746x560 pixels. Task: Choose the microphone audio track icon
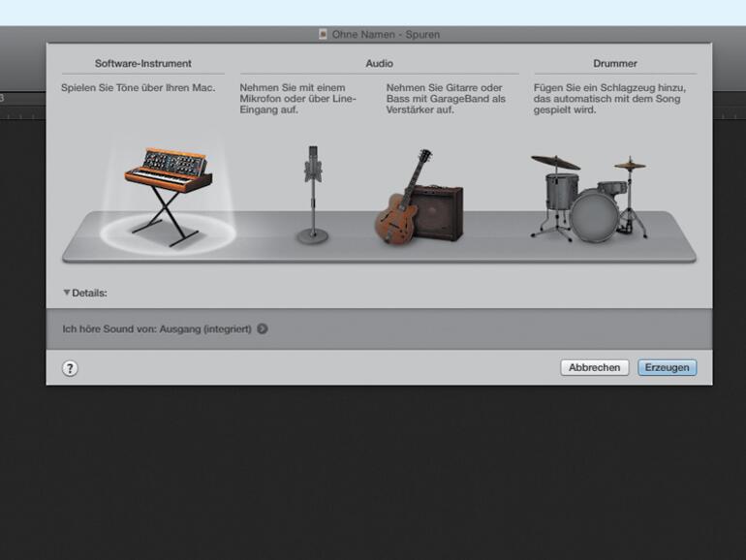click(x=313, y=195)
